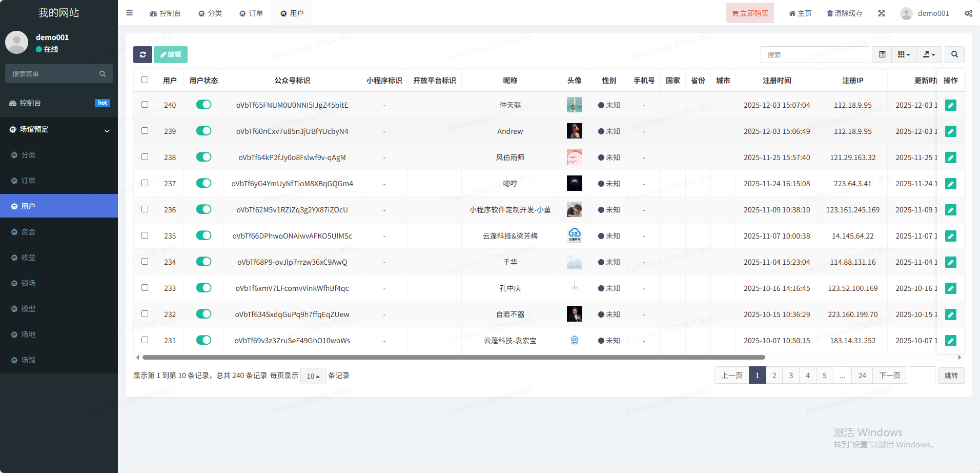980x473 pixels.
Task: Open 资金 in the sidebar menu
Action: (28, 232)
